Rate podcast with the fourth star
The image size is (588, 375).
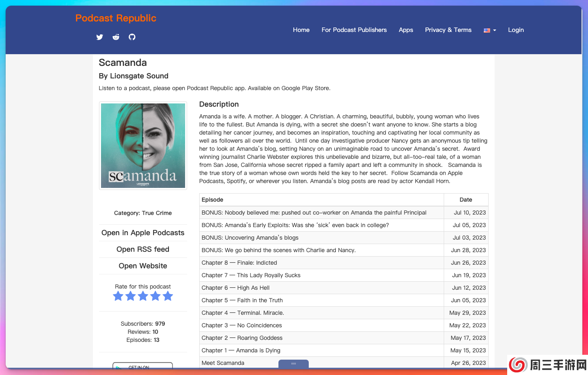156,296
